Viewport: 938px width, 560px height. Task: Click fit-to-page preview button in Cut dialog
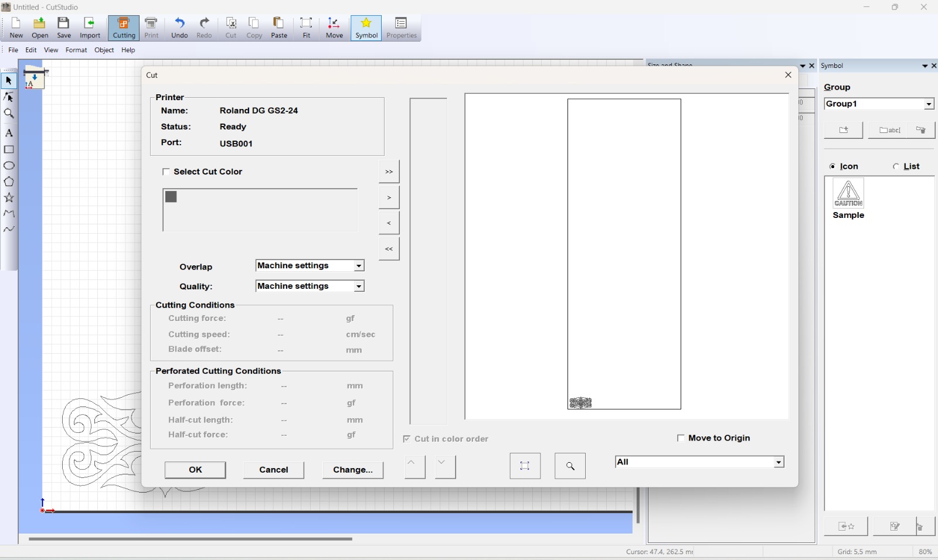(x=525, y=466)
